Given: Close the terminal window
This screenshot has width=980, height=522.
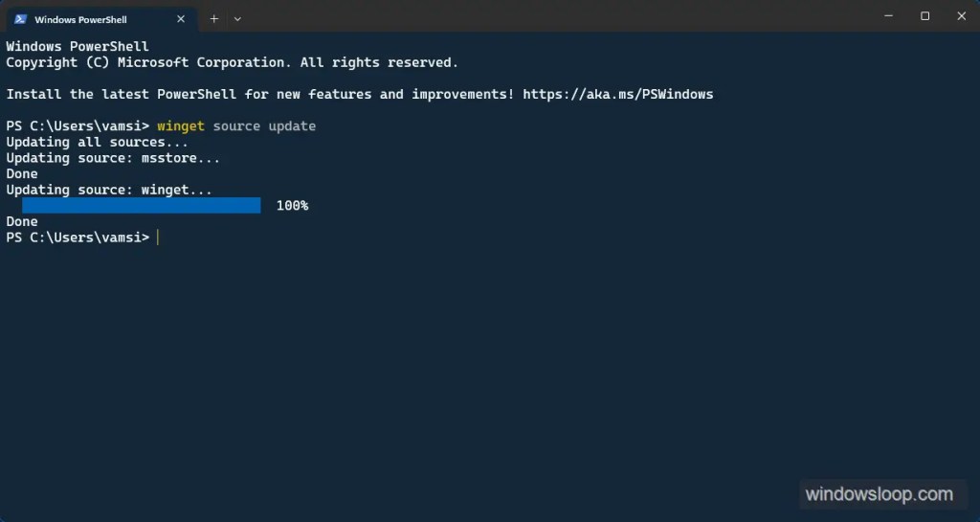Looking at the screenshot, I should [961, 15].
